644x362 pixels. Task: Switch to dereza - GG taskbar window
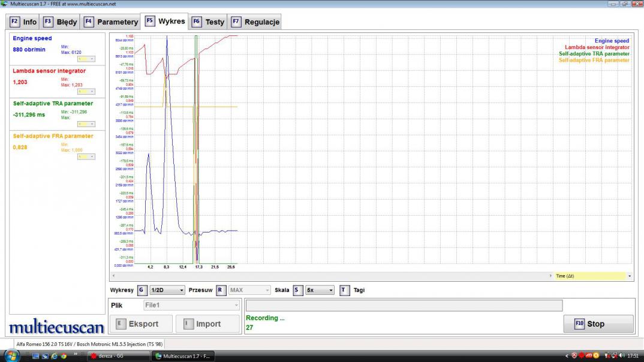click(x=118, y=356)
